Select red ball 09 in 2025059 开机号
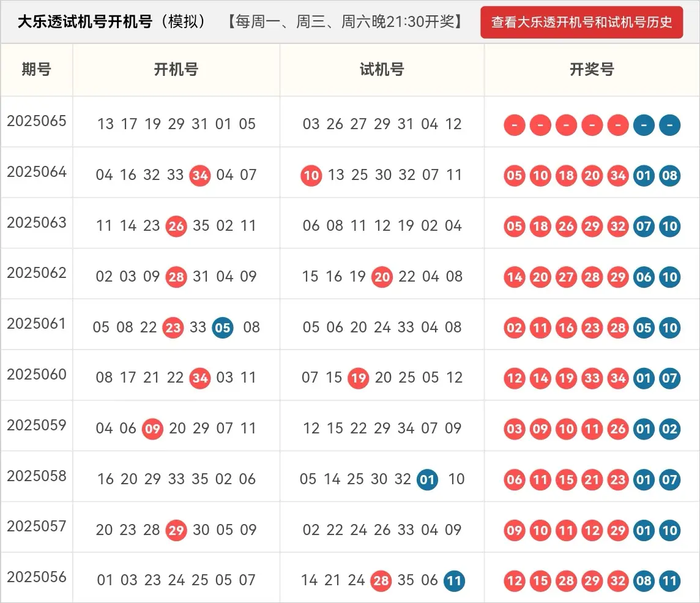This screenshot has height=603, width=700. coord(152,429)
